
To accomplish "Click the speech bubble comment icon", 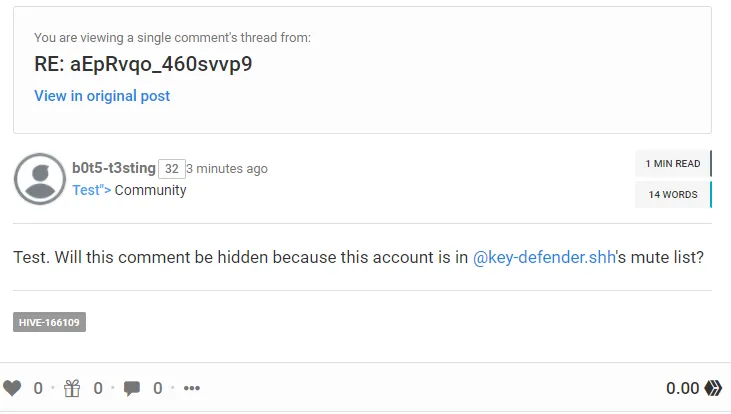I will click(131, 388).
